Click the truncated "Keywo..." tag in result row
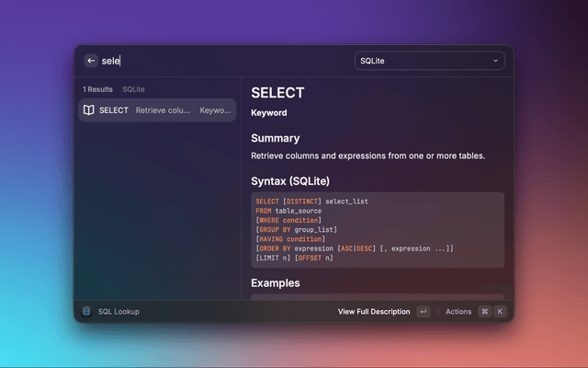 [x=214, y=110]
